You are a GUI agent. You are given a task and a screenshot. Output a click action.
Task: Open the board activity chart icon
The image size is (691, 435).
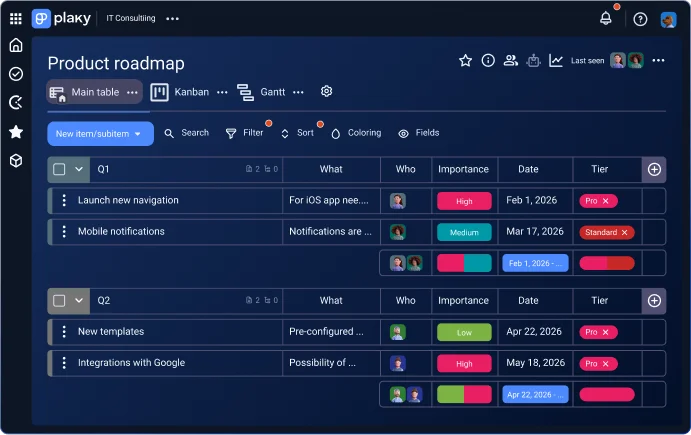[556, 60]
